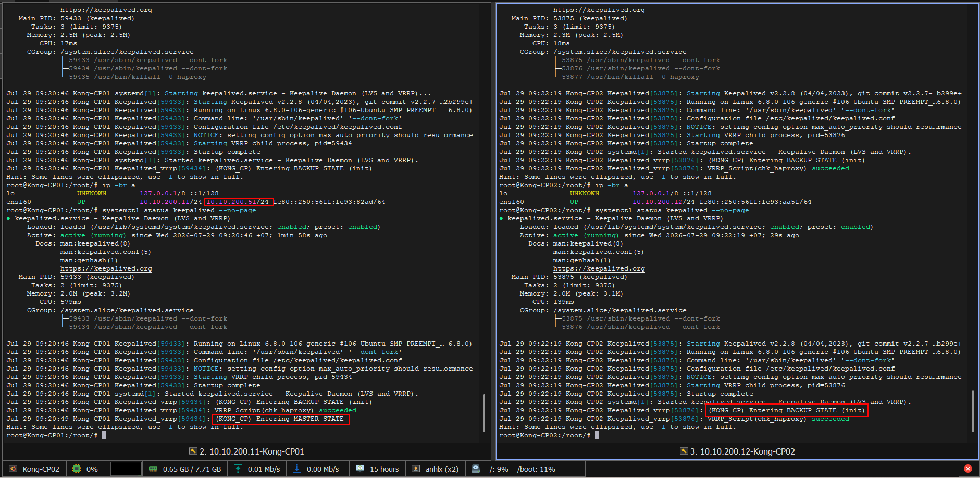Click the '53877 /usr/bin/killall -0 haproxy' process line

[x=630, y=77]
